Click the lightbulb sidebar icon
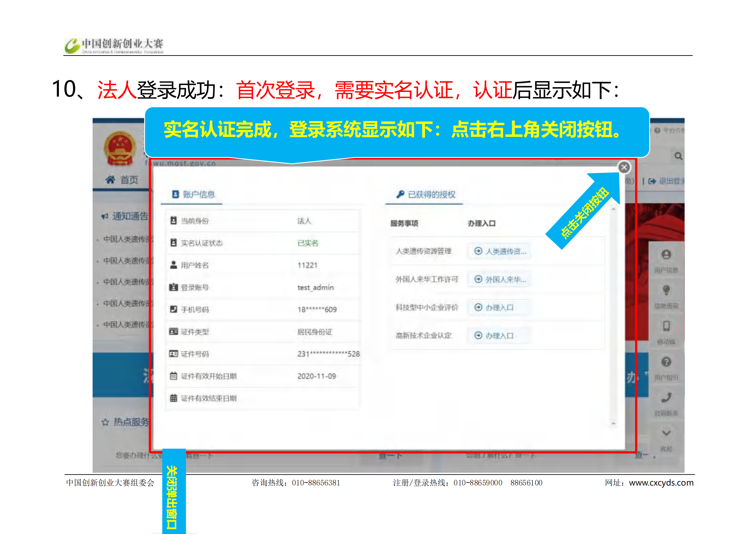 pyautogui.click(x=666, y=290)
